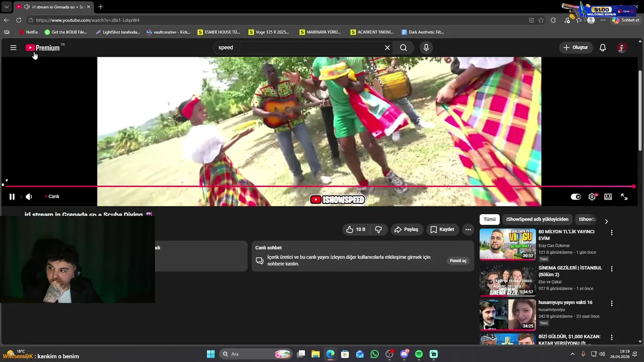Open YouTube notifications bell

tap(603, 47)
